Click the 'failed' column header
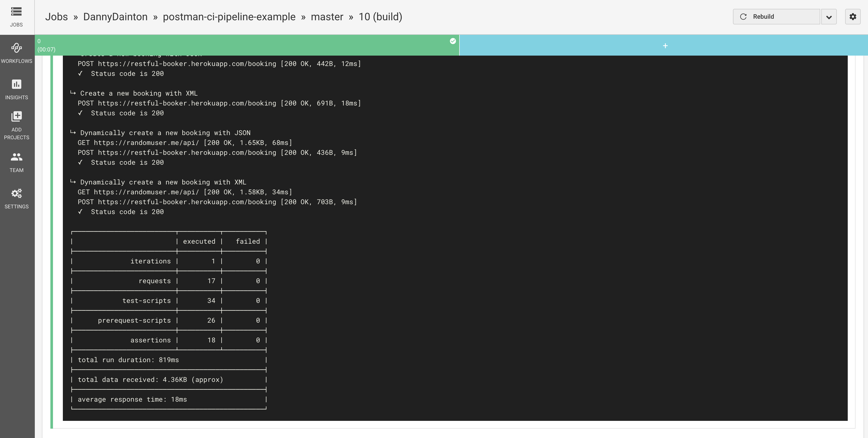 (x=248, y=242)
